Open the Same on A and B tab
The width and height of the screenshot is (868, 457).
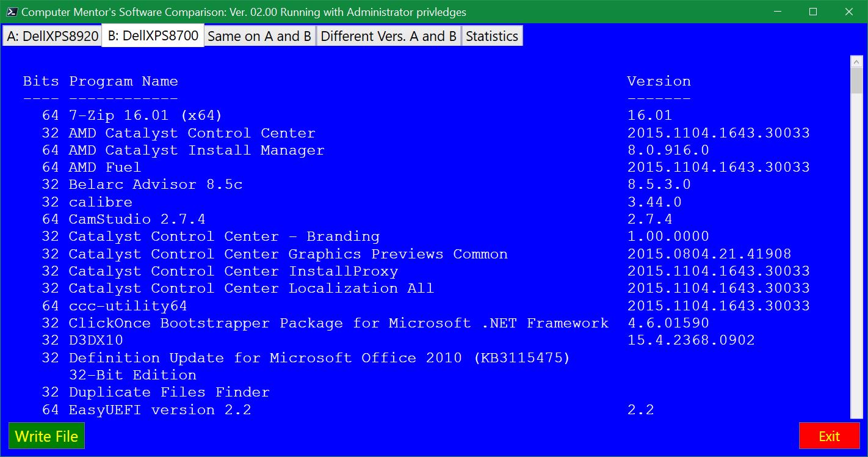(x=259, y=36)
